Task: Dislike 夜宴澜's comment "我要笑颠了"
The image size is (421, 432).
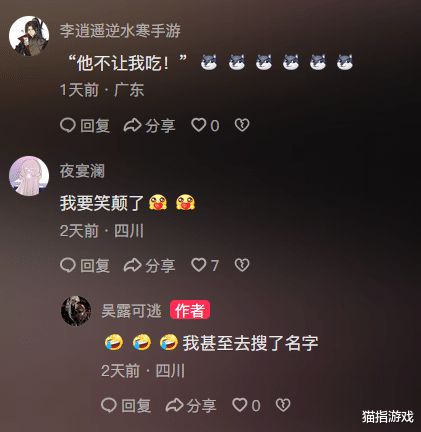Action: pyautogui.click(x=242, y=265)
